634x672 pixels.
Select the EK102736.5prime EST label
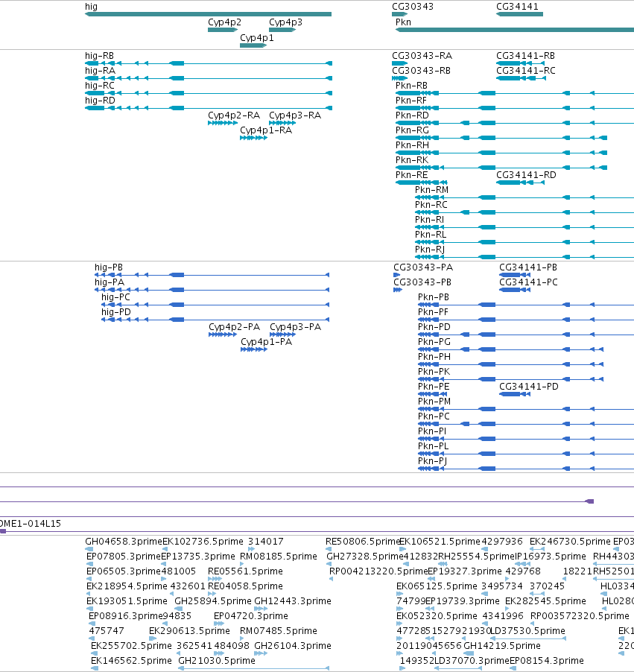pos(203,542)
